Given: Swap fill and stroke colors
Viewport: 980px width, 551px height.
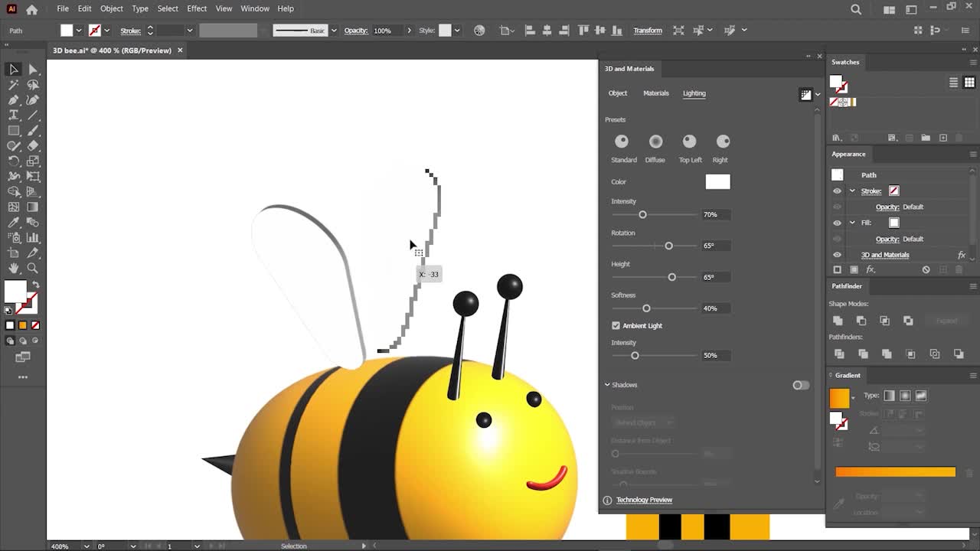Looking at the screenshot, I should click(x=35, y=285).
